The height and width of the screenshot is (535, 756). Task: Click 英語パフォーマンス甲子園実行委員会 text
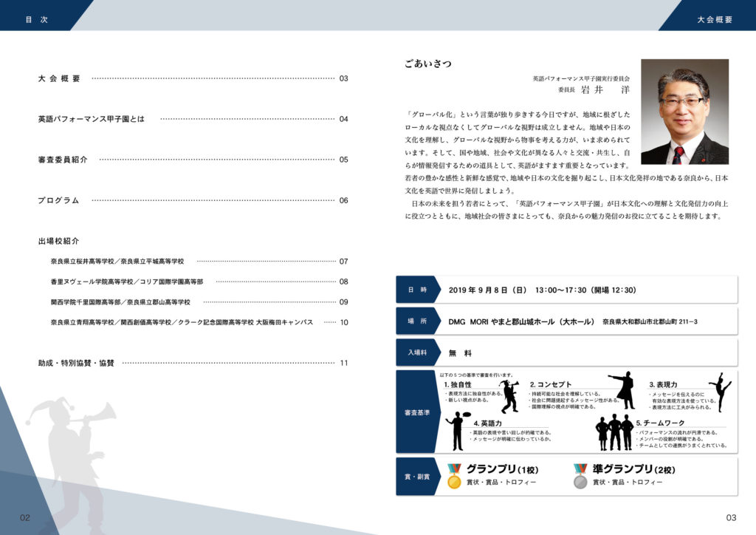pos(581,78)
